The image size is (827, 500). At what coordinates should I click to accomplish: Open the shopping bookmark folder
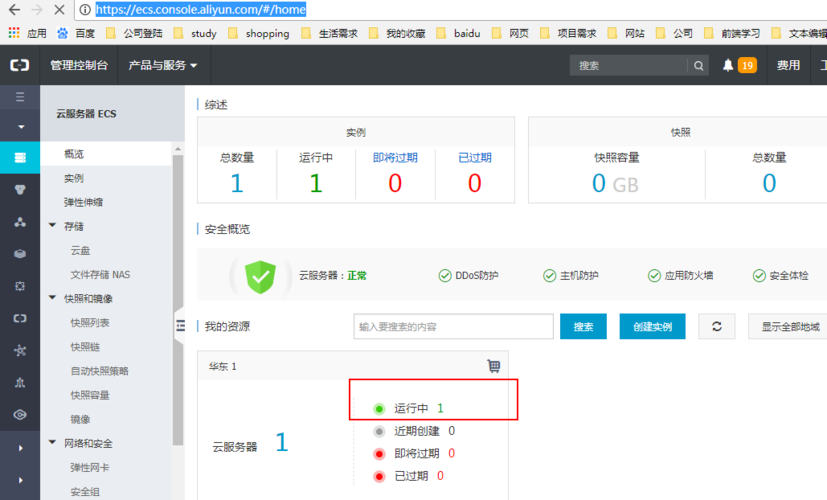[259, 33]
